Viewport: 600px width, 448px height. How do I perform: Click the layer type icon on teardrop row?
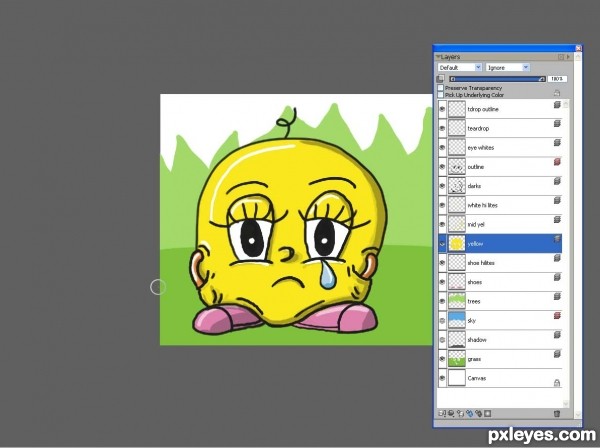(x=557, y=124)
